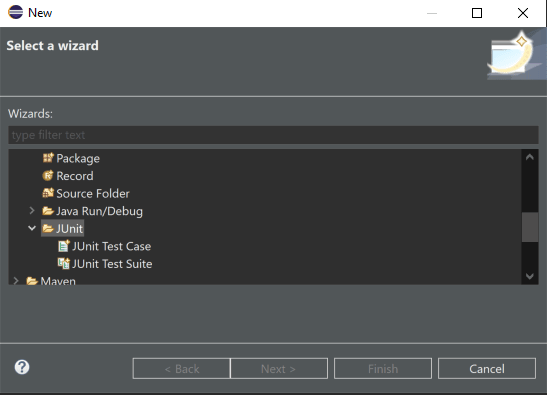This screenshot has height=395, width=547.
Task: Select the Source Folder entry
Action: (93, 193)
